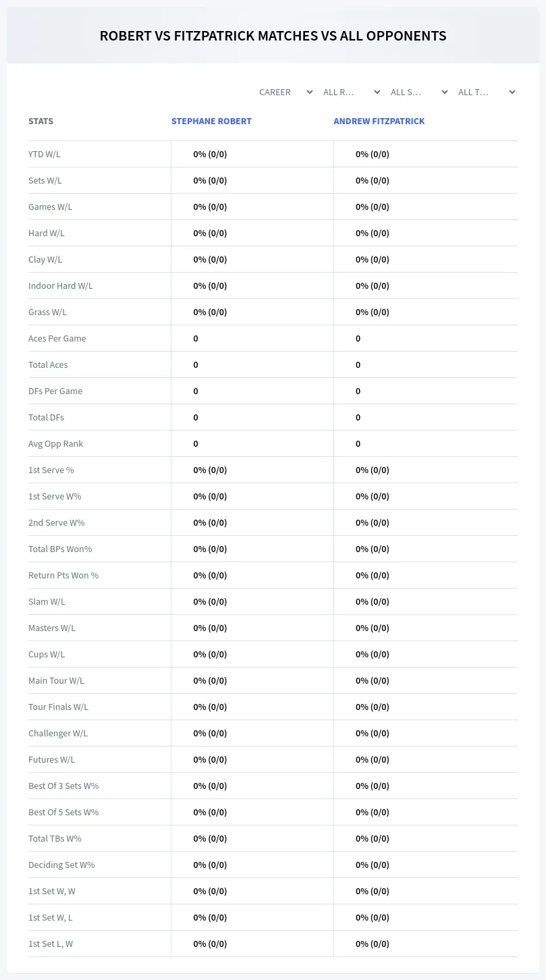546x980 pixels.
Task: Open the ALL S… surfaces dropdown
Action: coord(418,92)
